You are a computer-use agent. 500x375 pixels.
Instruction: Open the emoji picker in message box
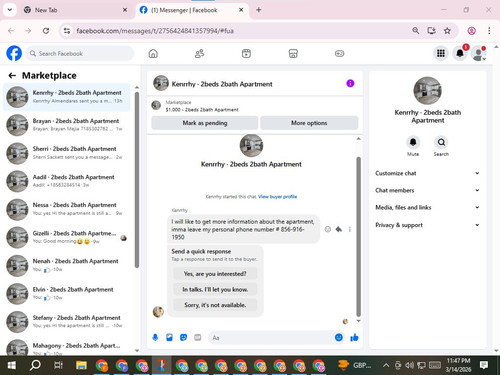339,337
